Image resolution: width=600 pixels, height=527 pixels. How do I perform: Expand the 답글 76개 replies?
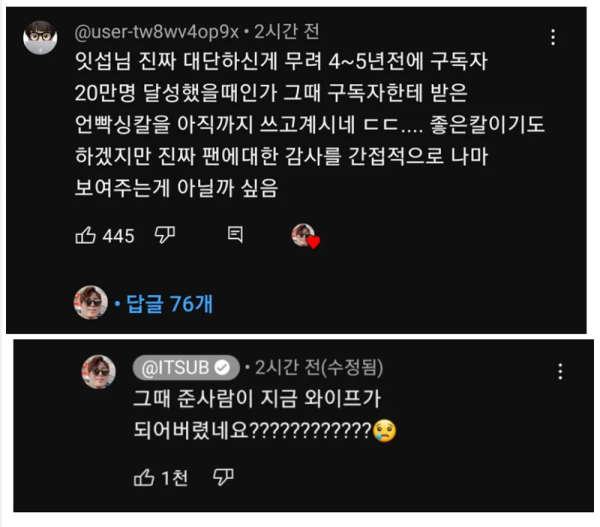click(x=169, y=304)
